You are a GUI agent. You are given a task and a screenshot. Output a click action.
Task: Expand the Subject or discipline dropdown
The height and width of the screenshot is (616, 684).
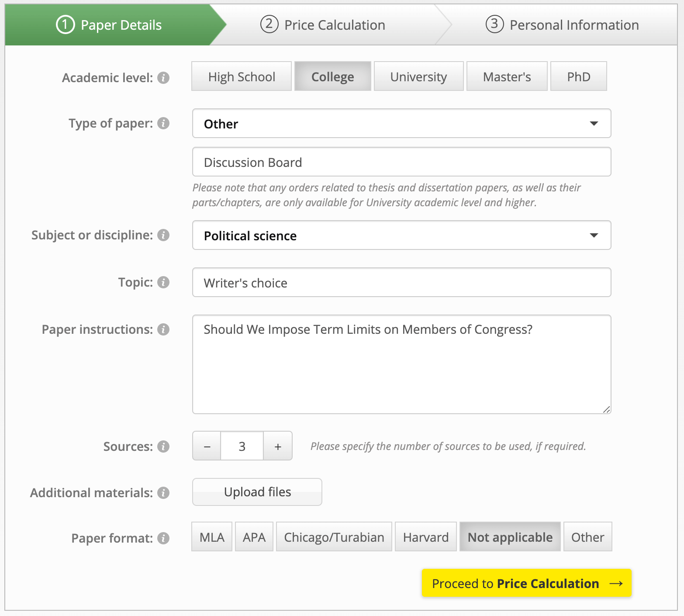click(401, 235)
